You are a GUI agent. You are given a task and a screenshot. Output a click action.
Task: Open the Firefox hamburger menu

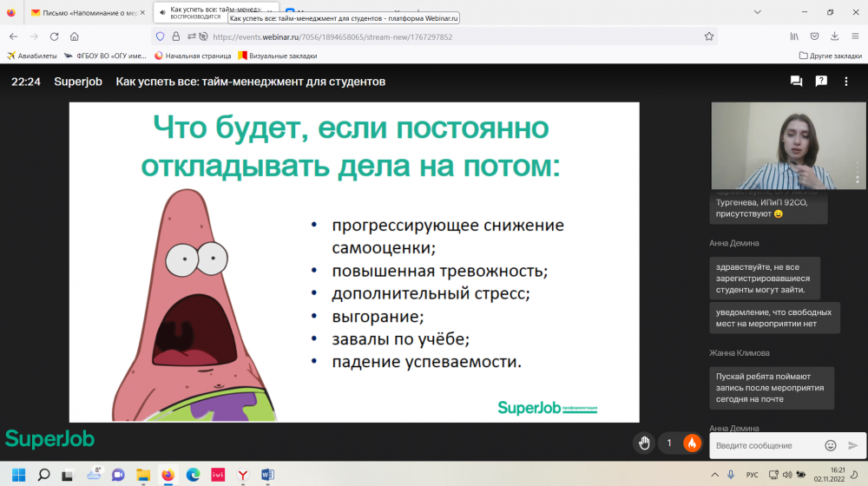tap(855, 36)
